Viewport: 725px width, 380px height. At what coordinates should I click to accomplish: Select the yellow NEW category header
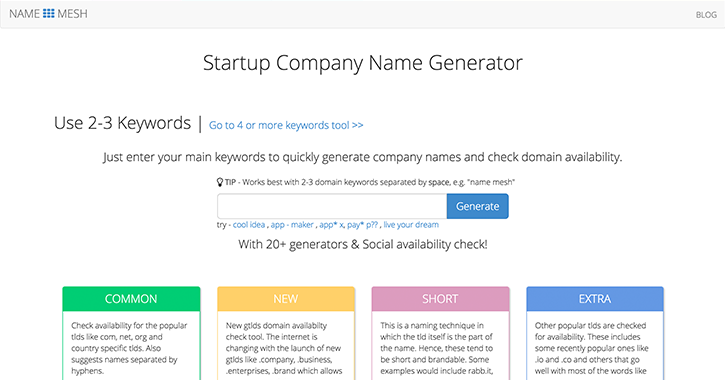tap(286, 299)
